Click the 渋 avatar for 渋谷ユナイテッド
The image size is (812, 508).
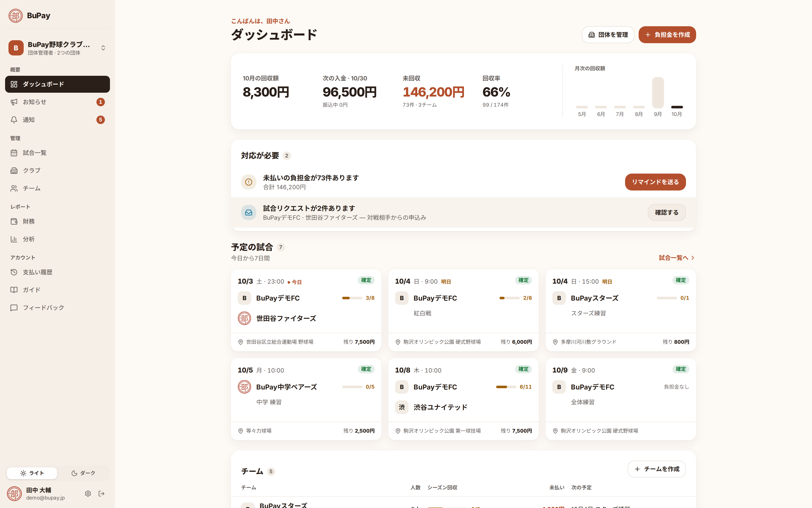click(402, 407)
